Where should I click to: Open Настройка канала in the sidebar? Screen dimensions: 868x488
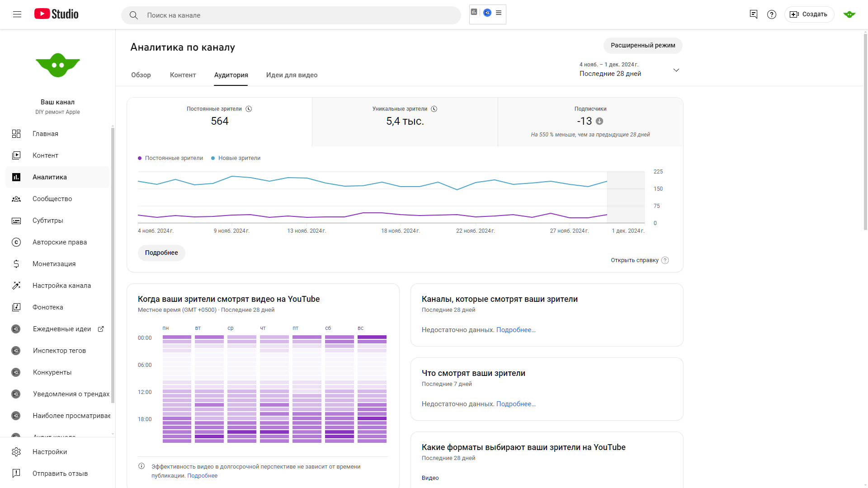coord(58,286)
